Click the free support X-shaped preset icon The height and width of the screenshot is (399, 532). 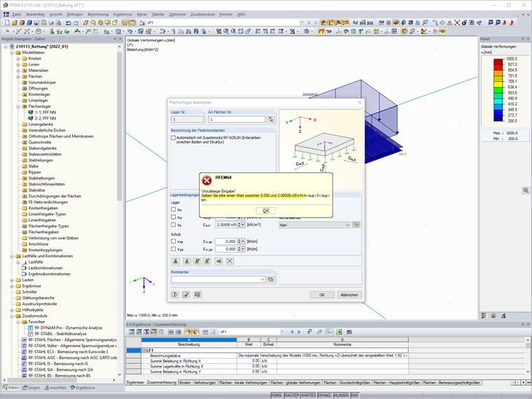(230, 261)
